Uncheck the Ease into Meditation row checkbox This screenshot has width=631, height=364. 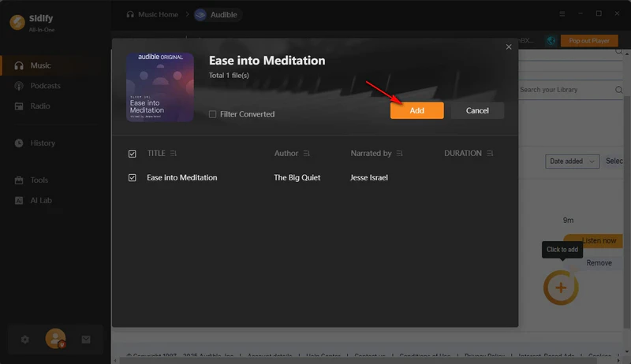[132, 177]
